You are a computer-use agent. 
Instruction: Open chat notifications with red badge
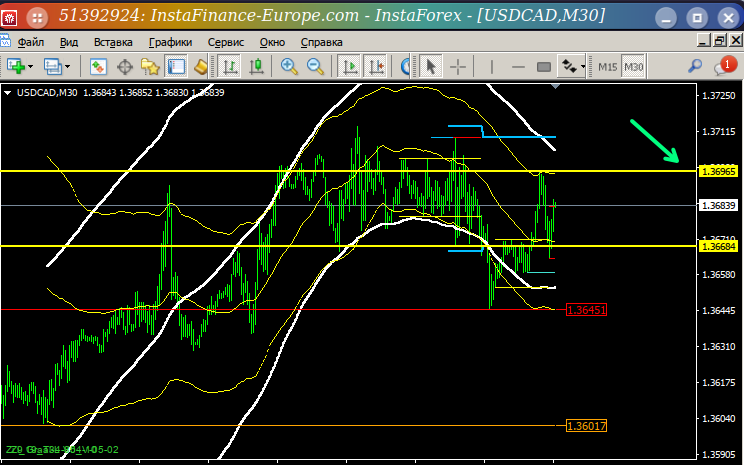pyautogui.click(x=725, y=66)
